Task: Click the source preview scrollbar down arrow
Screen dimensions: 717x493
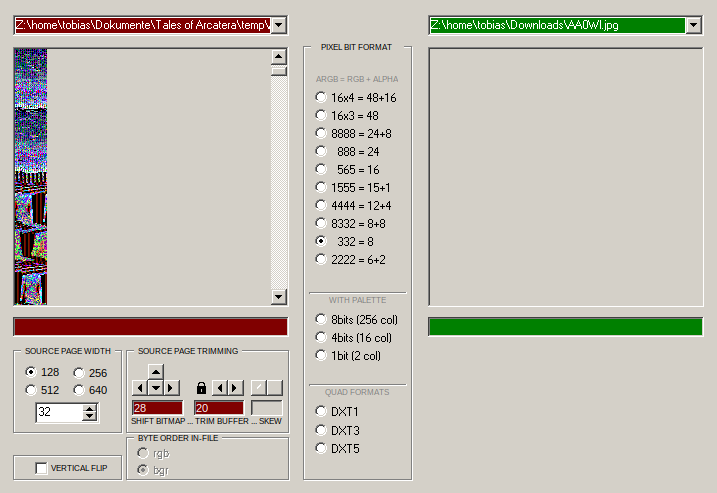Action: coord(279,296)
